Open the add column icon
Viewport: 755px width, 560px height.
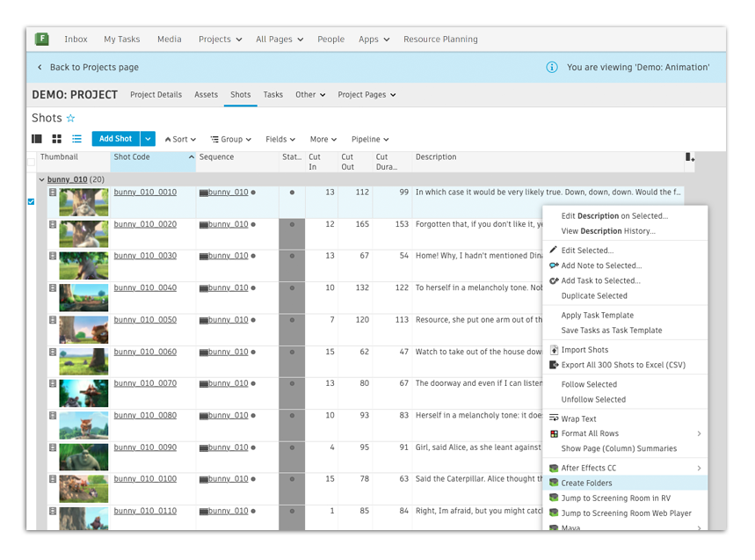point(689,157)
